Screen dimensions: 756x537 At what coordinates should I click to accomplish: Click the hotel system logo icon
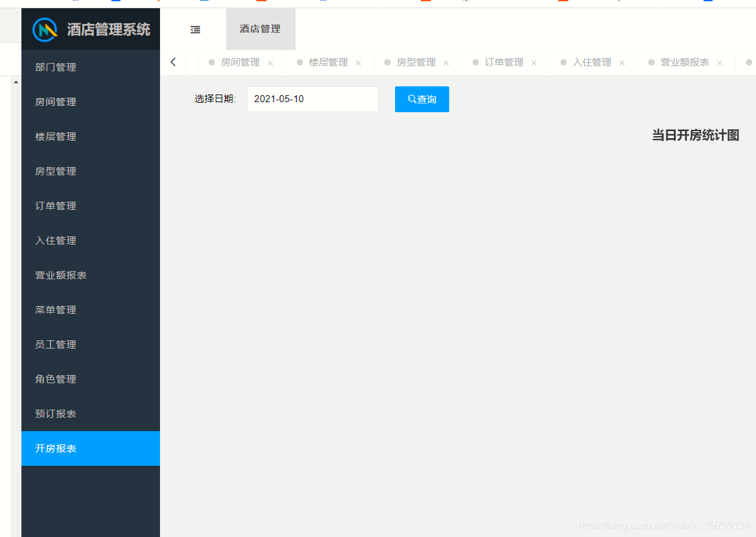point(45,29)
